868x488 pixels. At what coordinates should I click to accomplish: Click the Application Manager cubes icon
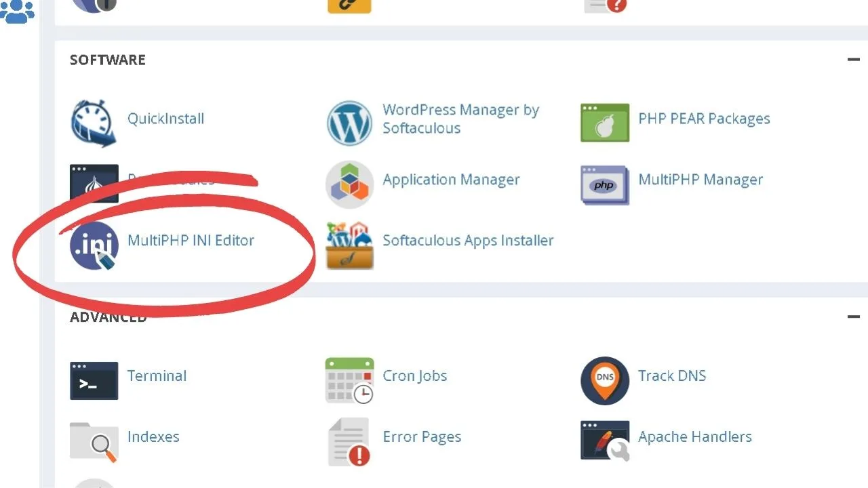pos(349,184)
